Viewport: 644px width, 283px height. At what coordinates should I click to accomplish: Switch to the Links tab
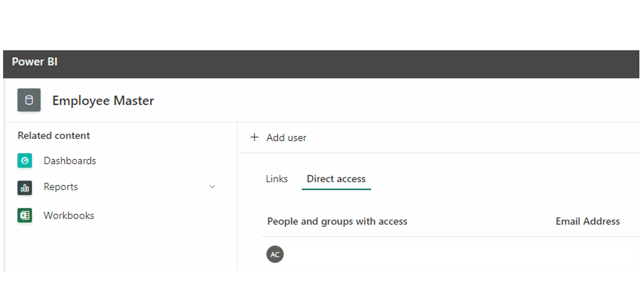[x=277, y=179]
